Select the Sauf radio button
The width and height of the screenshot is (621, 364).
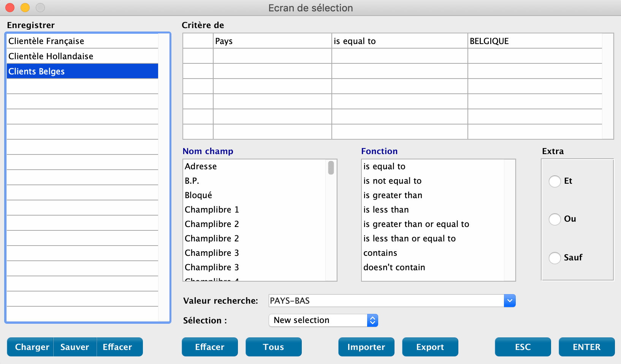(x=555, y=258)
